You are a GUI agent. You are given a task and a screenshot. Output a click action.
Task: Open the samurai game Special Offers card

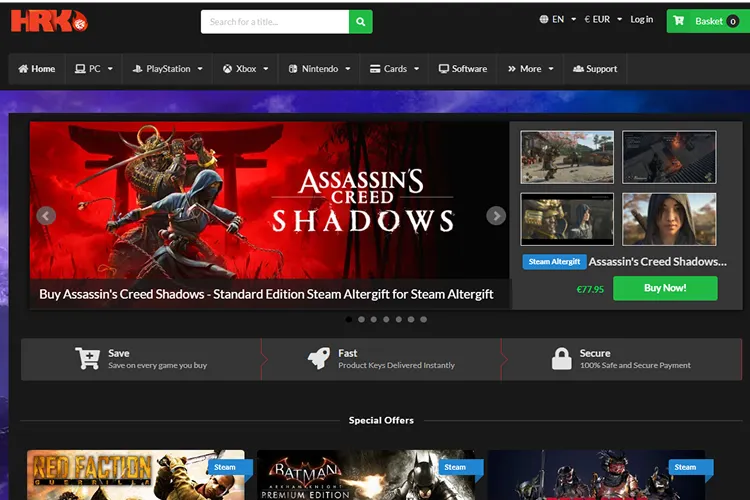coord(596,475)
